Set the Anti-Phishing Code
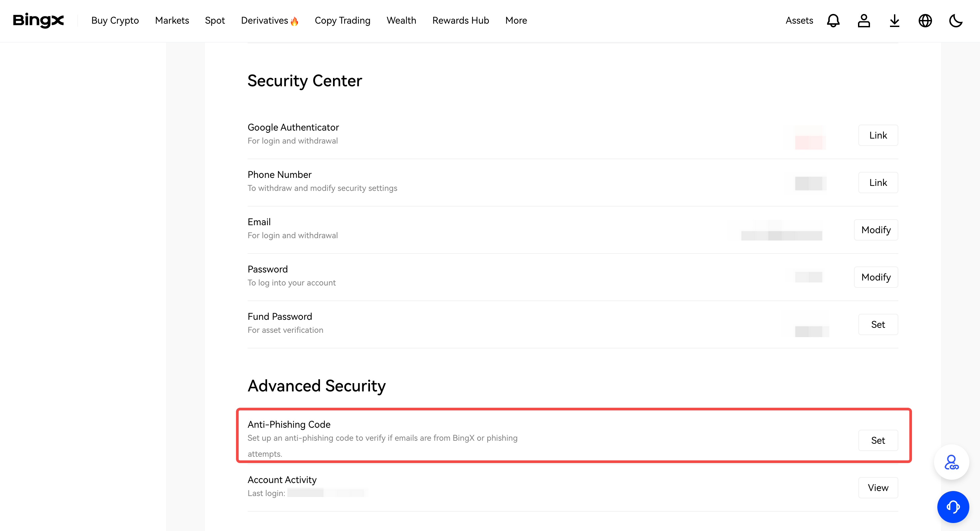This screenshot has width=980, height=531. pyautogui.click(x=878, y=440)
